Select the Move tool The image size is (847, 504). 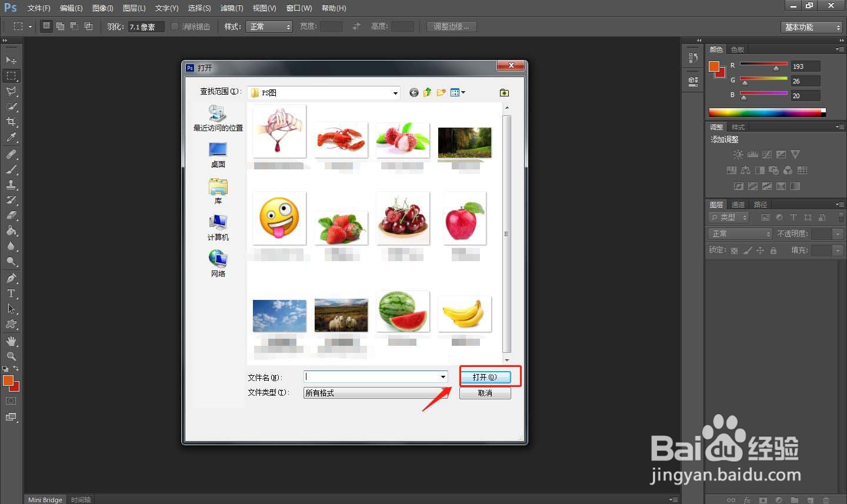pyautogui.click(x=11, y=60)
